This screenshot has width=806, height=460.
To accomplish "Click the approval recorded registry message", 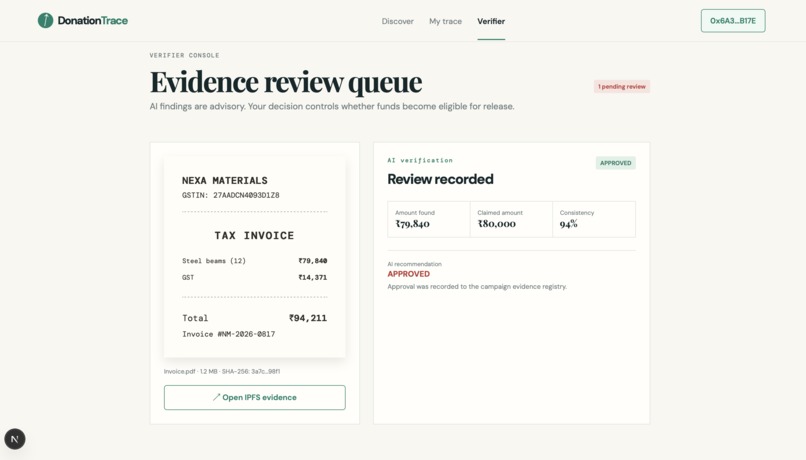I will pos(477,287).
